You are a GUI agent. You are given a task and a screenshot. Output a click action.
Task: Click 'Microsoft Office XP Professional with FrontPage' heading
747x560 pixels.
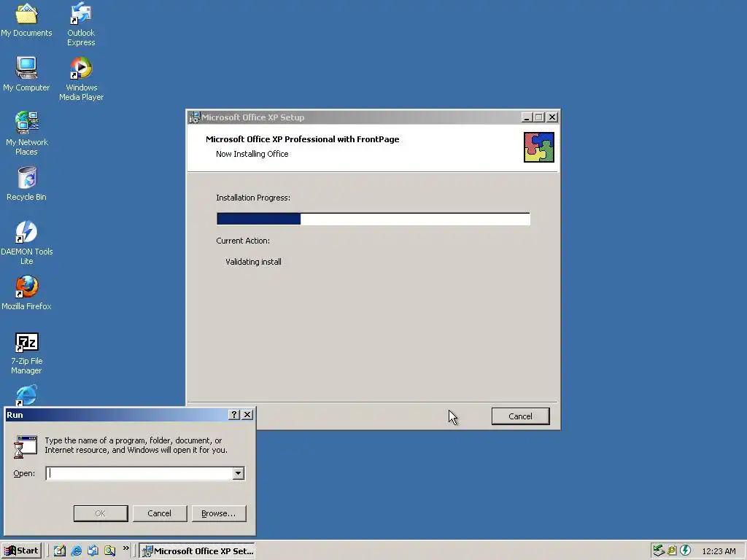pyautogui.click(x=303, y=139)
